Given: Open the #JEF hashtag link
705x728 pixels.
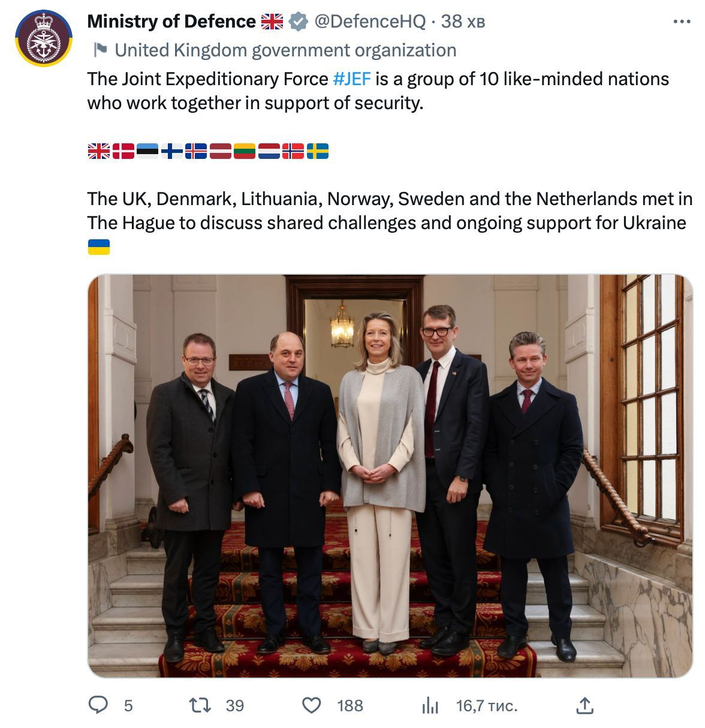Looking at the screenshot, I should 352,79.
